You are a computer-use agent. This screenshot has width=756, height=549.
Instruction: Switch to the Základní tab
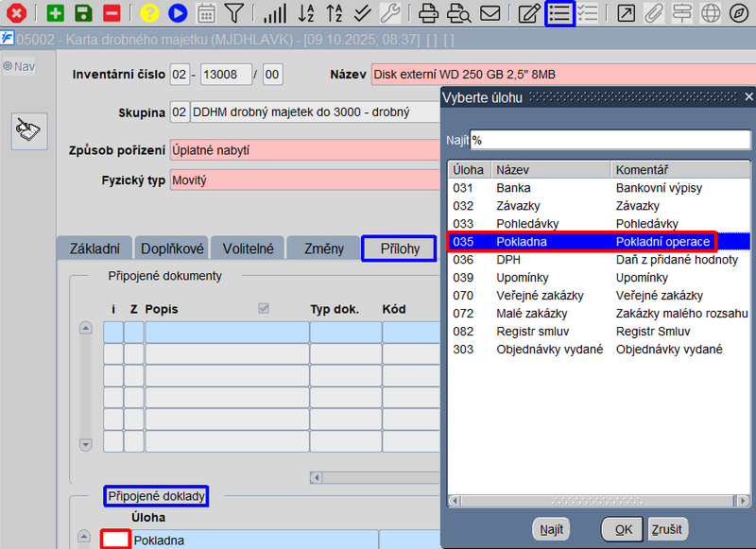click(94, 249)
